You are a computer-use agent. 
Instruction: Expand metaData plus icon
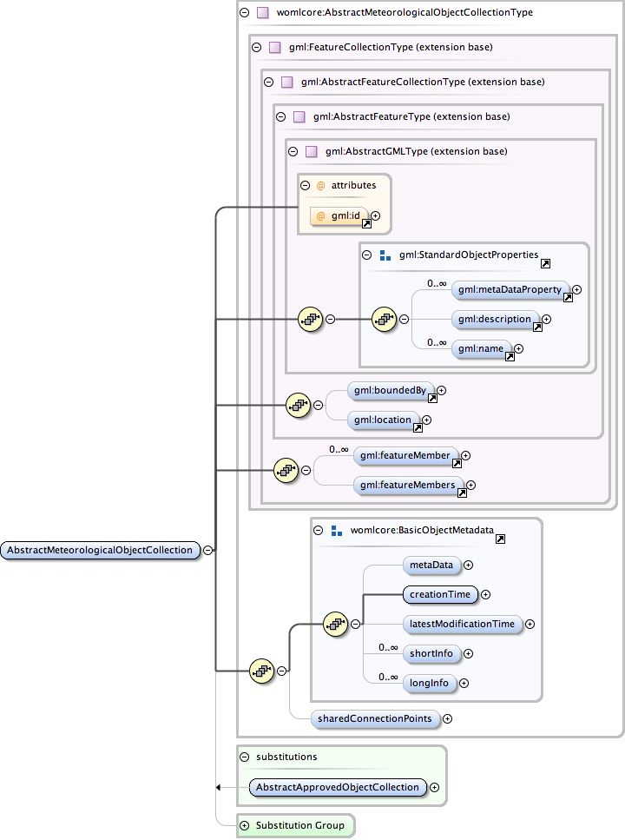468,566
